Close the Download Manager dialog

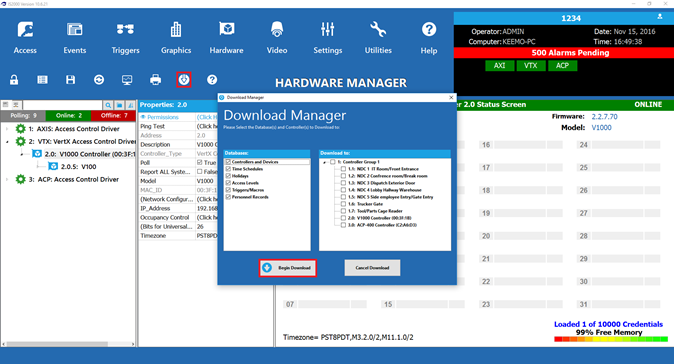pos(451,98)
